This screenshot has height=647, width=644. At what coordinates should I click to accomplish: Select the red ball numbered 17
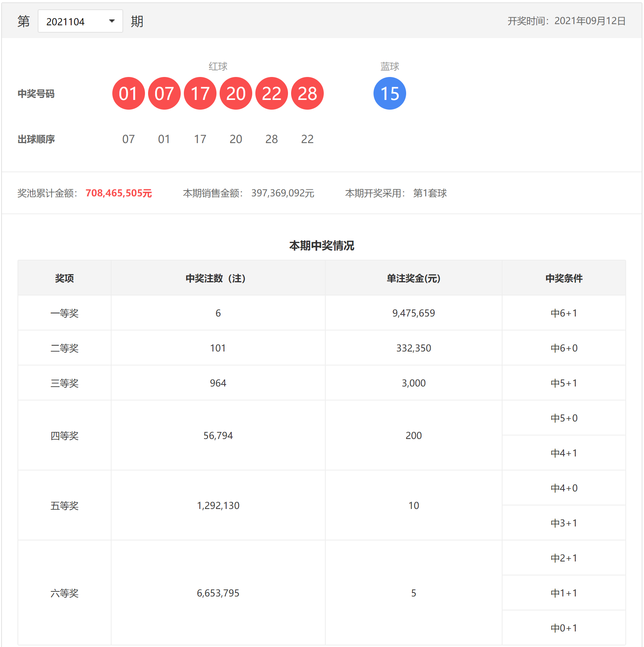pyautogui.click(x=200, y=94)
